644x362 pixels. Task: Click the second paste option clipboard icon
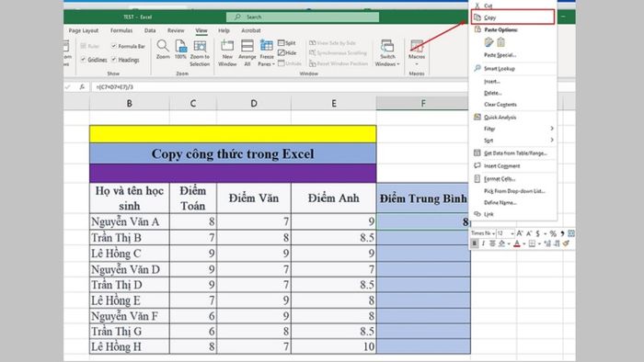coord(501,42)
